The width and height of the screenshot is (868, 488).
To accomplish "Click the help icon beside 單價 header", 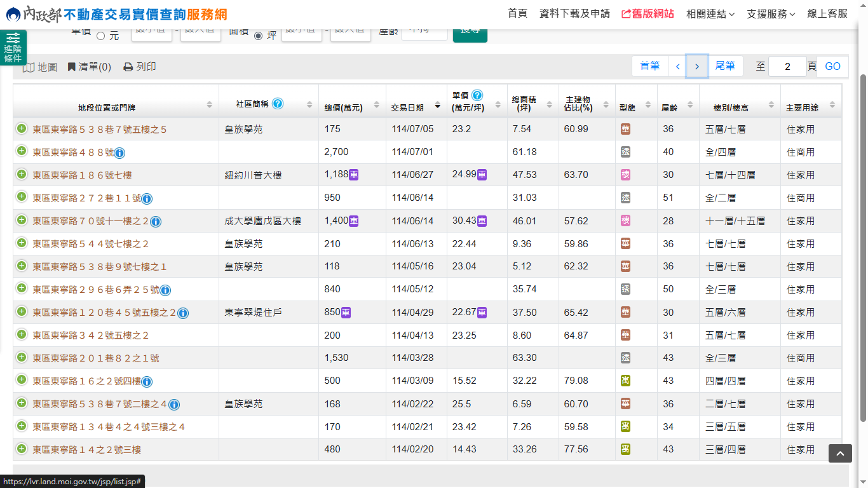I will pyautogui.click(x=477, y=95).
